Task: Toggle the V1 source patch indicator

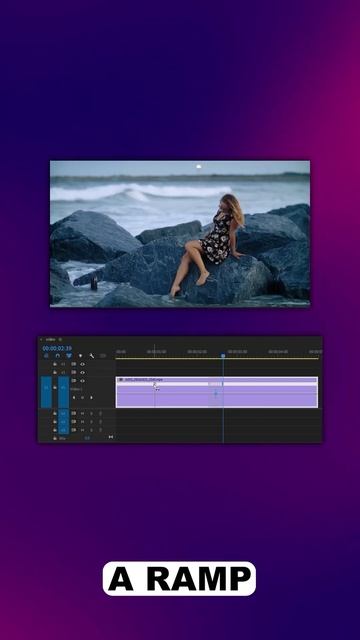Action: [x=46, y=392]
